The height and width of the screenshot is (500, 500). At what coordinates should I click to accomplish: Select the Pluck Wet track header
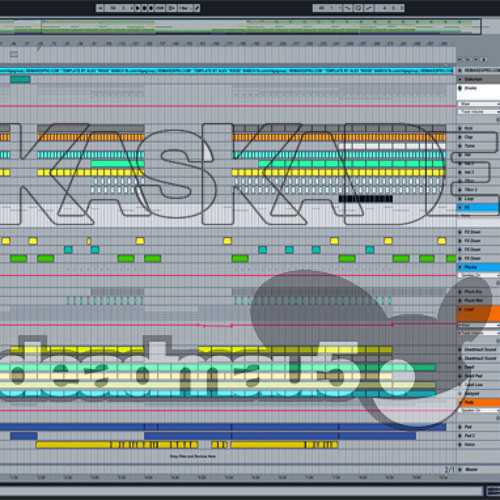[x=478, y=300]
